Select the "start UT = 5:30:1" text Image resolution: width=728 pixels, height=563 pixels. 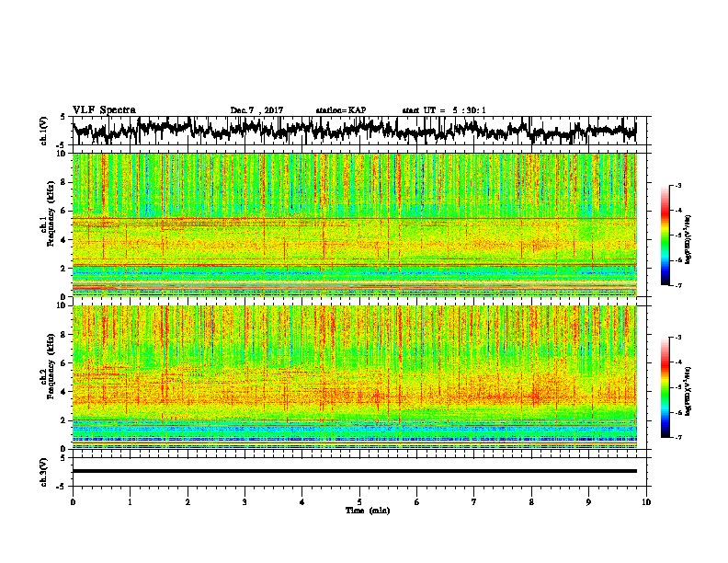point(444,110)
